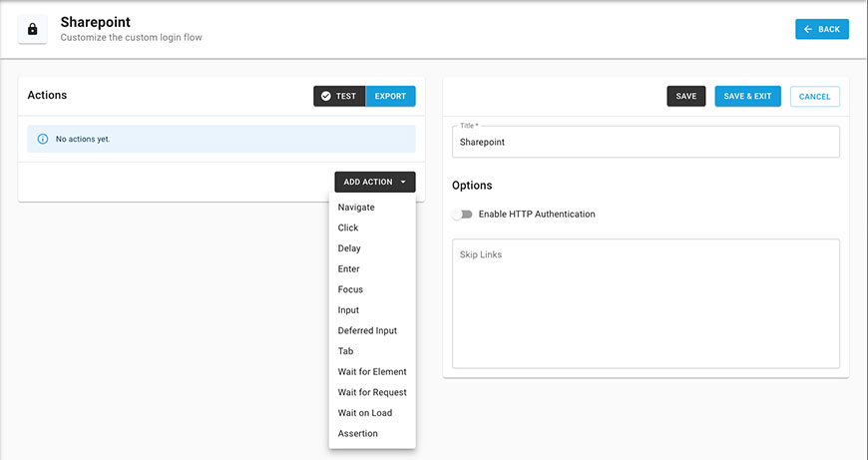Viewport: 868px width, 460px height.
Task: Select Deferred Input from the menu
Action: [368, 330]
